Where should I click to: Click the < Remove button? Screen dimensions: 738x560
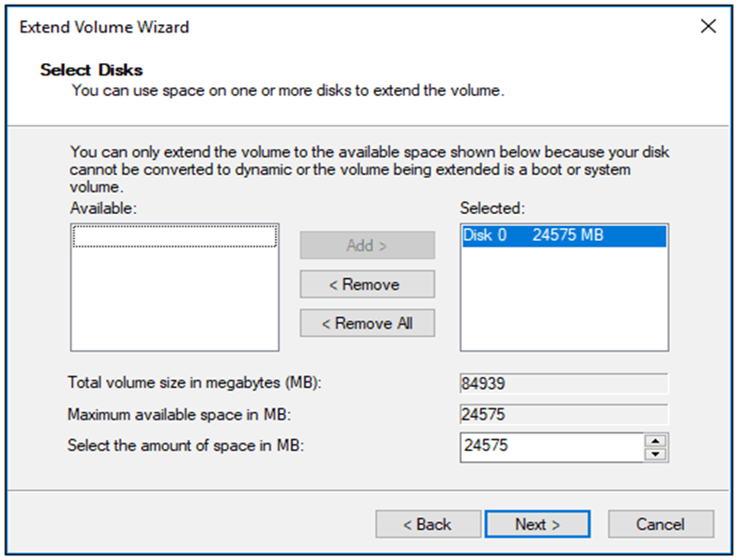point(367,285)
